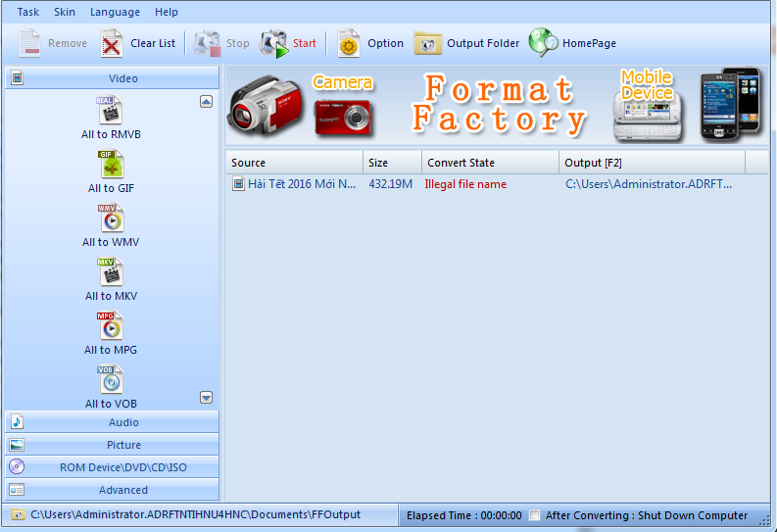Image resolution: width=777 pixels, height=532 pixels.
Task: Click the red compact camera image
Action: click(x=343, y=117)
